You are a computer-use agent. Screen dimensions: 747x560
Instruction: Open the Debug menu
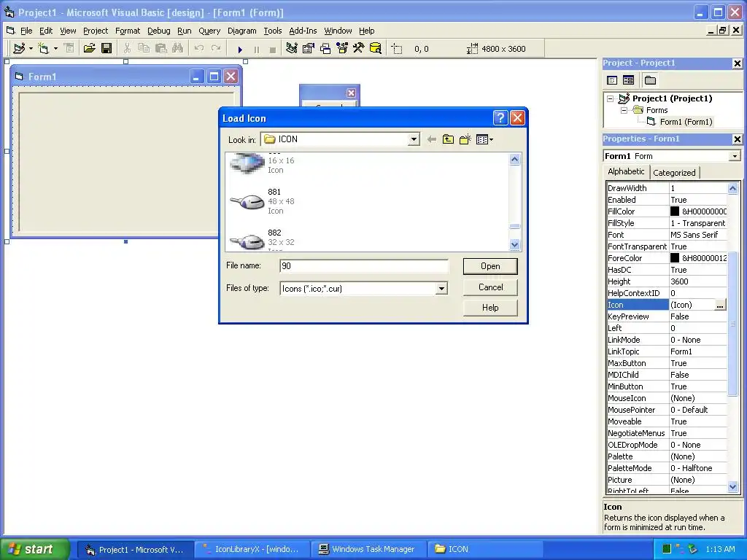click(158, 31)
